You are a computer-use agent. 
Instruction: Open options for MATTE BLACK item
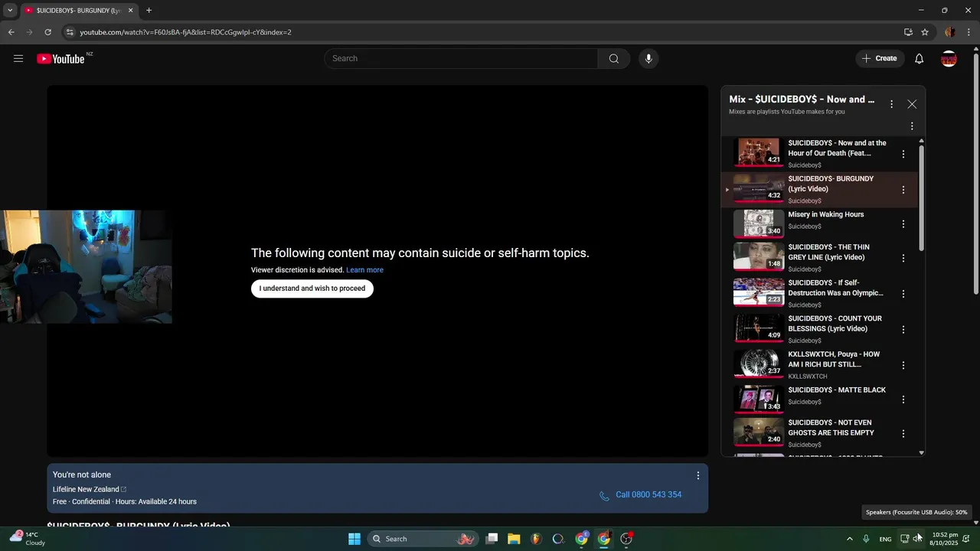tap(903, 399)
